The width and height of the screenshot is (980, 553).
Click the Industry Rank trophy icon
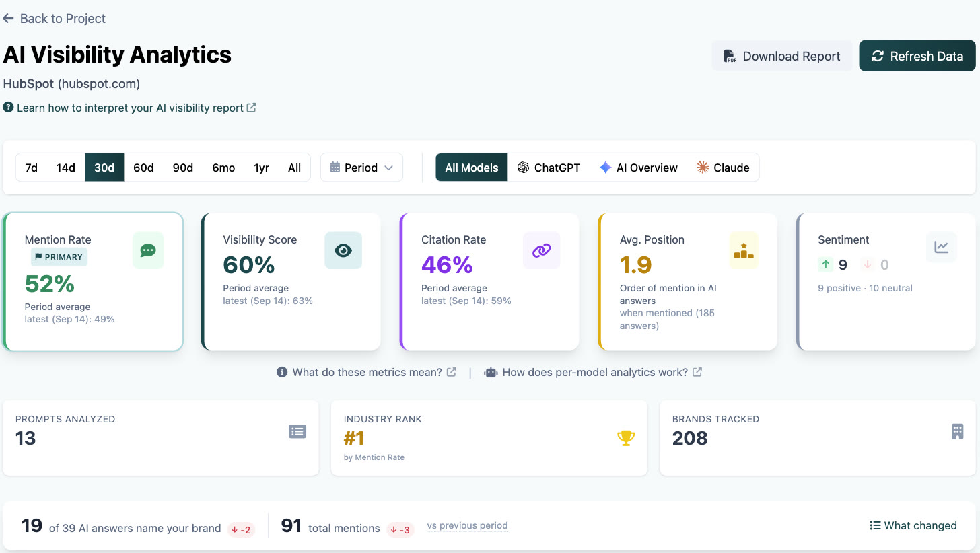(626, 439)
